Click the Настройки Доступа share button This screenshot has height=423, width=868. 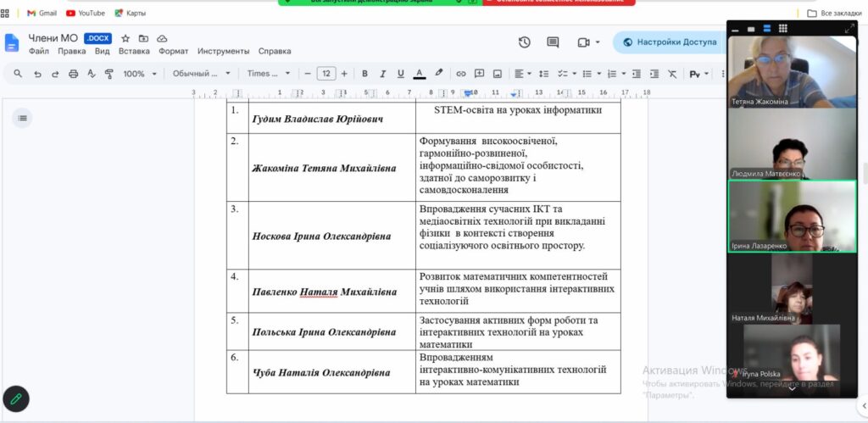(x=670, y=42)
